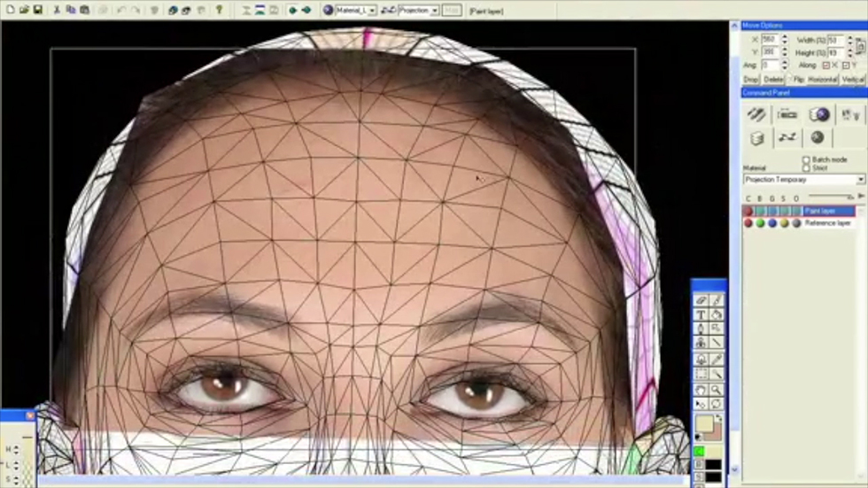Click the arrow right of opacity slider
Viewport: 868px width, 488px height.
pyautogui.click(x=861, y=196)
